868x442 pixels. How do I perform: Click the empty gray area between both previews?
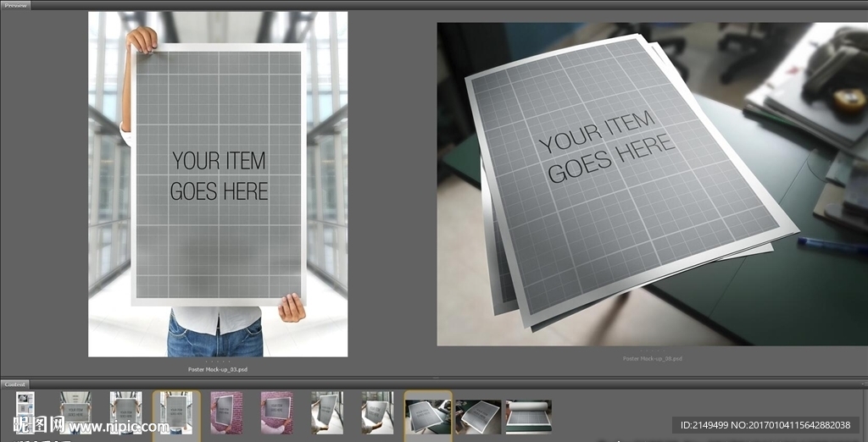pos(392,186)
